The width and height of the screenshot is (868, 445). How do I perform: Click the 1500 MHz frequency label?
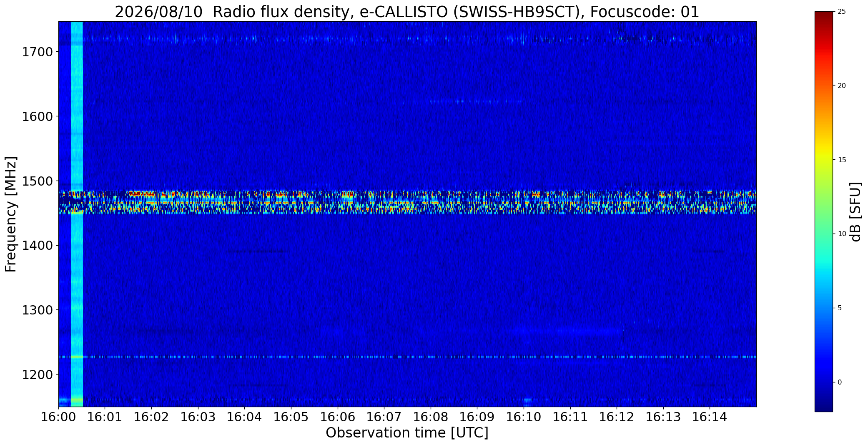point(37,181)
